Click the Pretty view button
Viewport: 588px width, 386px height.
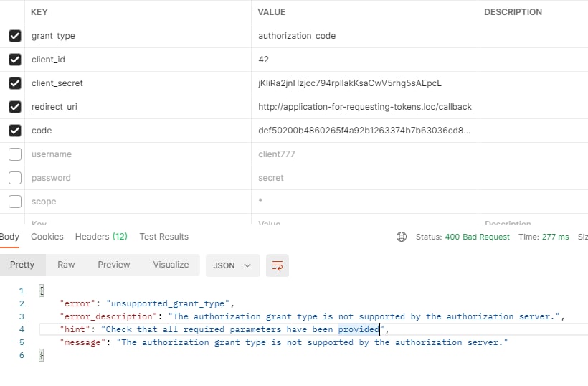[22, 265]
